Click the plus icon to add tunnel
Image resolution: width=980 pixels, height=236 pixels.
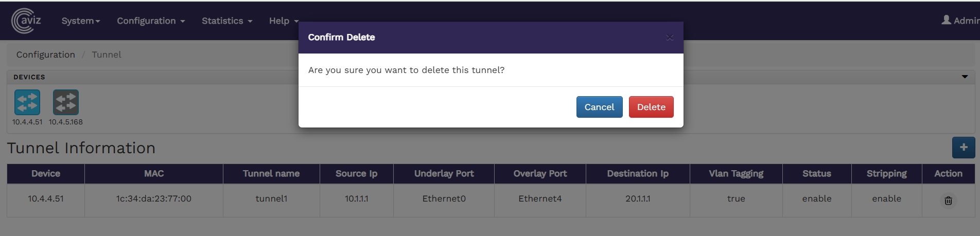[964, 148]
